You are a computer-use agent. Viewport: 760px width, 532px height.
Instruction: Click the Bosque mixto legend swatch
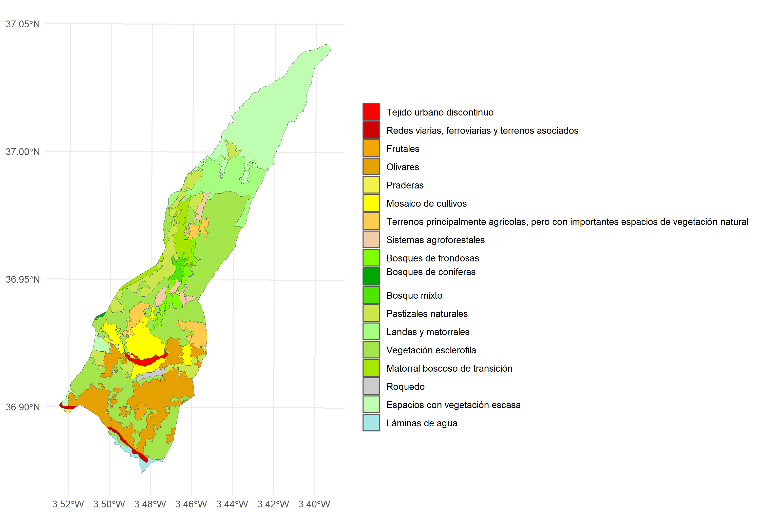click(371, 295)
